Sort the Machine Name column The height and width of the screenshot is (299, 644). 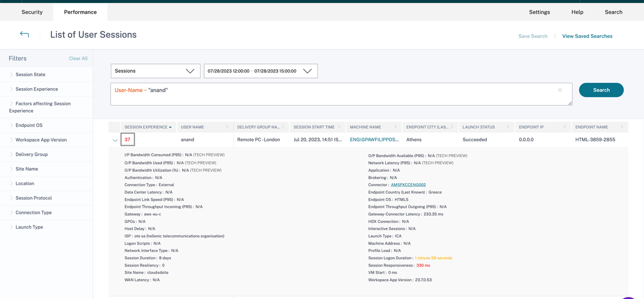click(395, 127)
